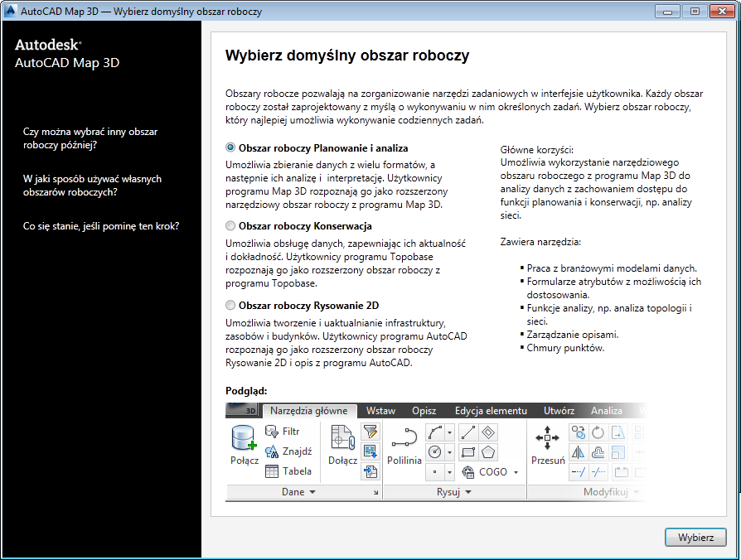Viewport: 741px width, 560px height.
Task: Open link about choosing another workspace later
Action: pos(90,138)
